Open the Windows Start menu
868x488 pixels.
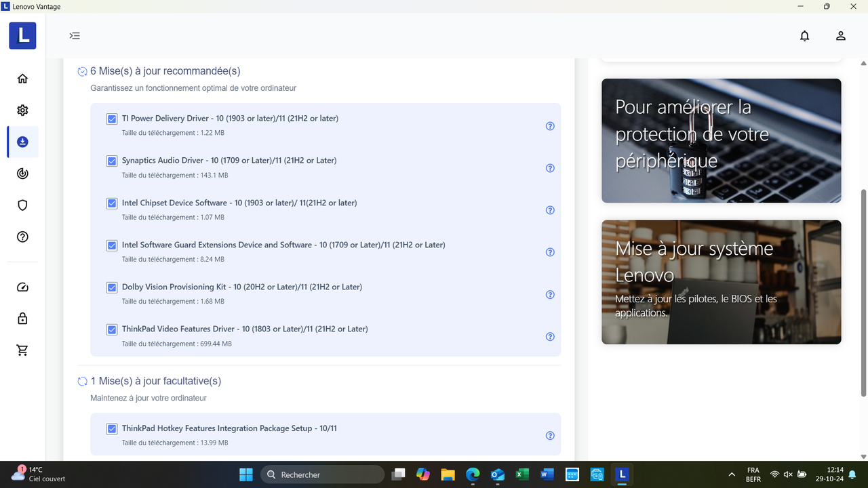pyautogui.click(x=245, y=474)
